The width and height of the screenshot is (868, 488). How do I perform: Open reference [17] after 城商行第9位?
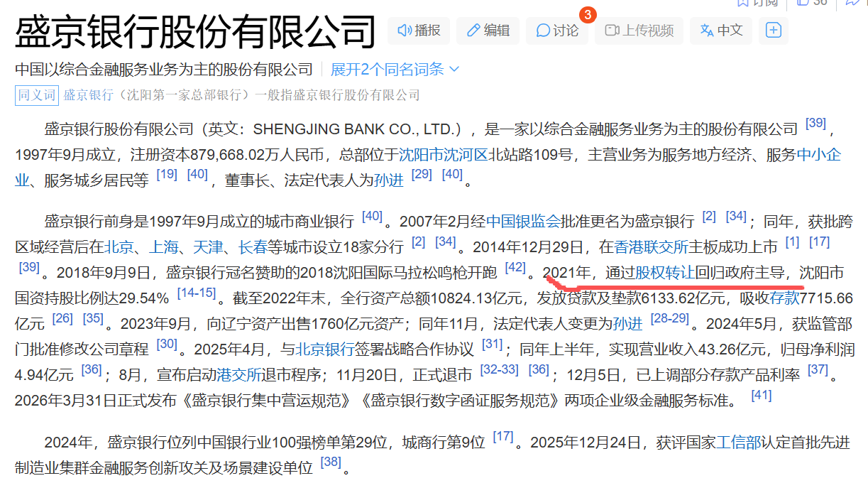tap(503, 437)
